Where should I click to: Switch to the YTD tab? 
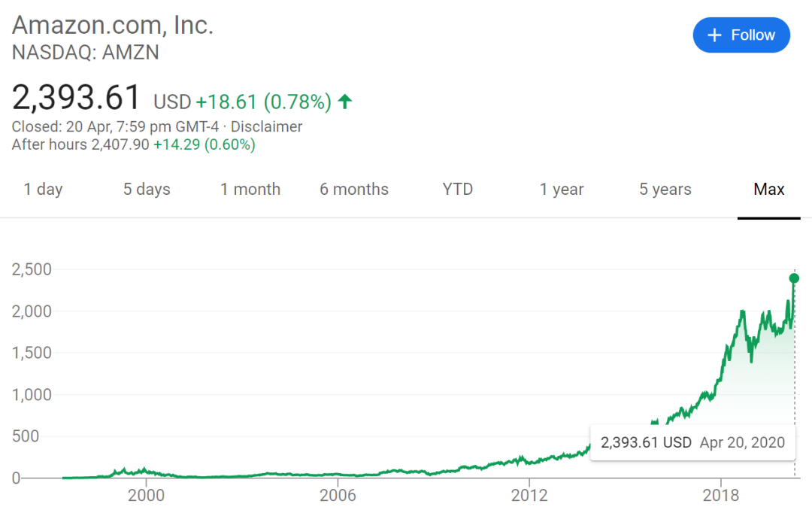coord(458,190)
